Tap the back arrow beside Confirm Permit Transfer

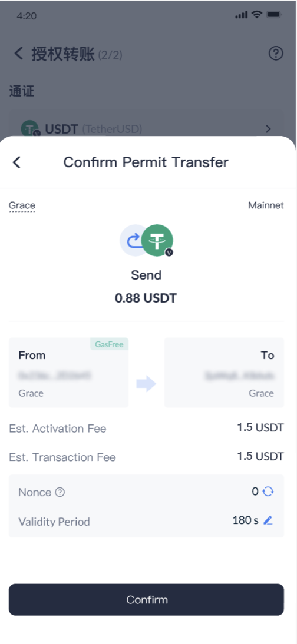click(16, 162)
